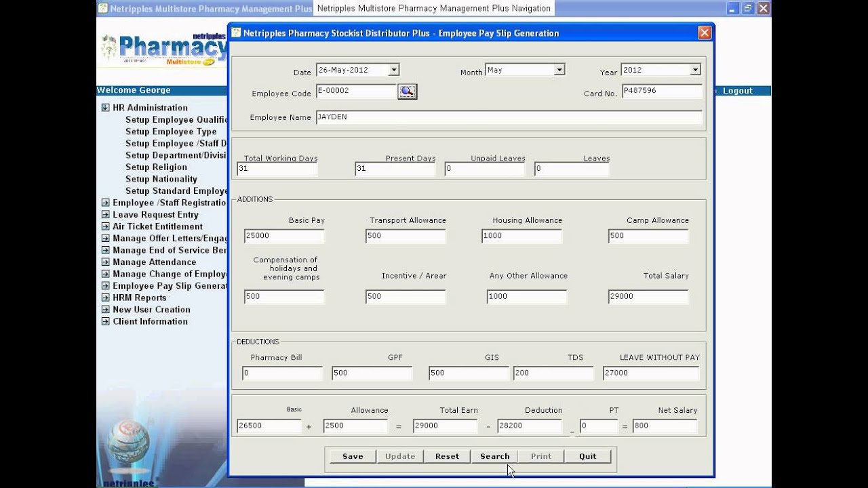Viewport: 868px width, 488px height.
Task: Close the Pay Slip Generation dialog
Action: tap(705, 33)
